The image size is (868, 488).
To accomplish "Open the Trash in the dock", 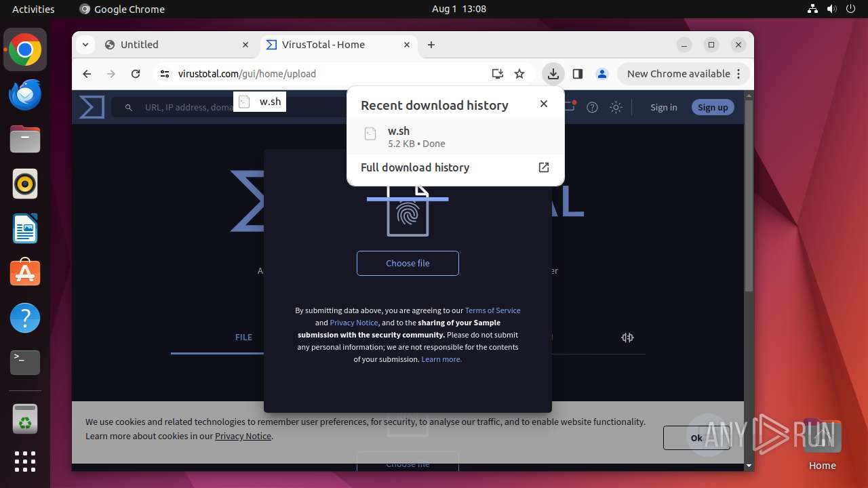I will 25,419.
